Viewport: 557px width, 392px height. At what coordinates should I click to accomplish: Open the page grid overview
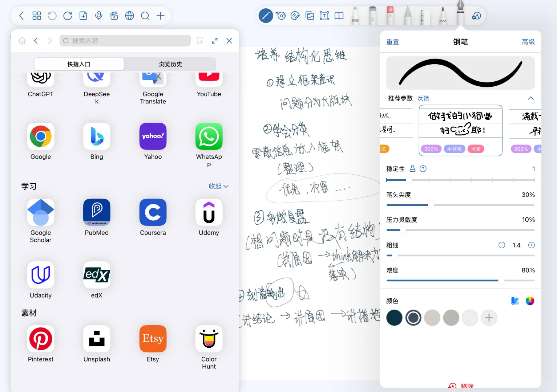(37, 16)
